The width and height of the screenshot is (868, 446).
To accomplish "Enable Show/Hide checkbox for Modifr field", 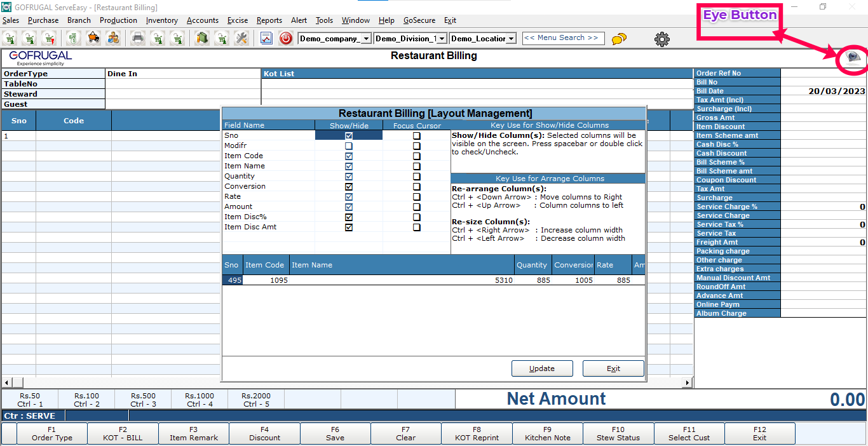I will pyautogui.click(x=349, y=146).
